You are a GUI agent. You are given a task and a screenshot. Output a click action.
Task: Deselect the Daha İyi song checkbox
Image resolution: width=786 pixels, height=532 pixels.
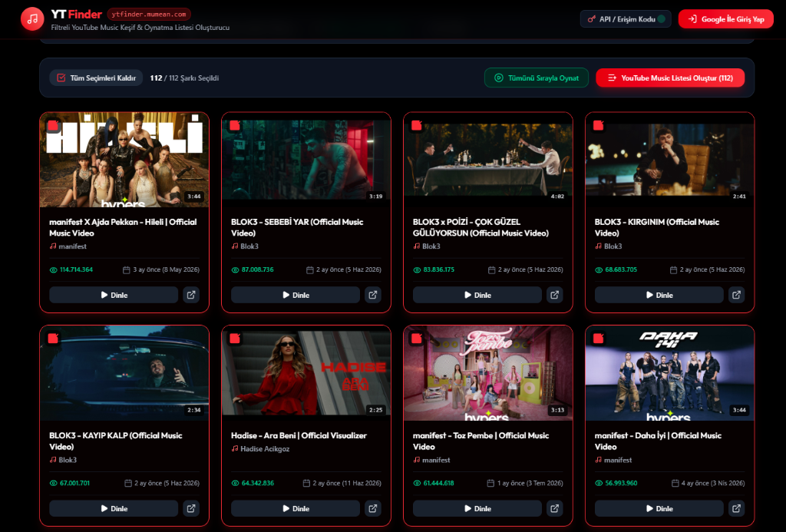pos(599,339)
